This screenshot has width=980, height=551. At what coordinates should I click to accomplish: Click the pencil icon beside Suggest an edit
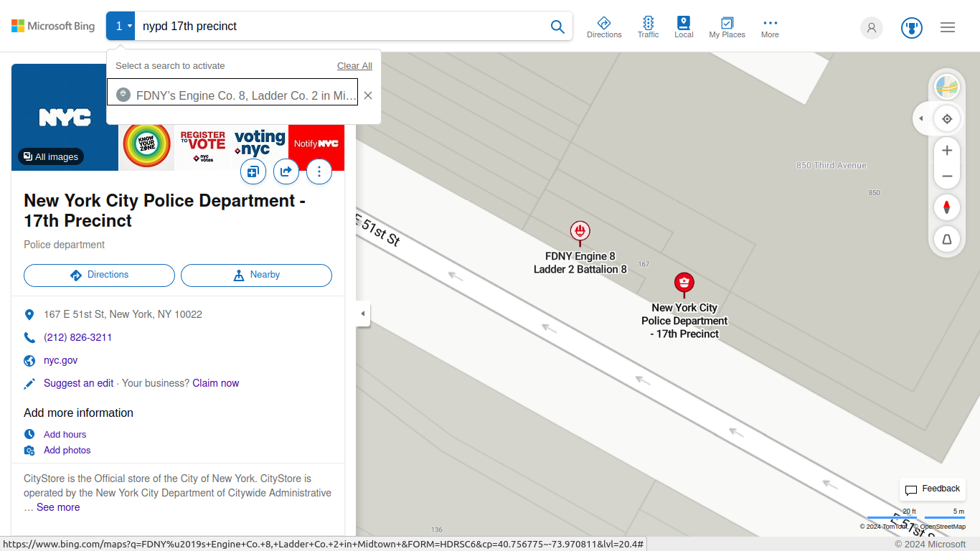point(29,384)
